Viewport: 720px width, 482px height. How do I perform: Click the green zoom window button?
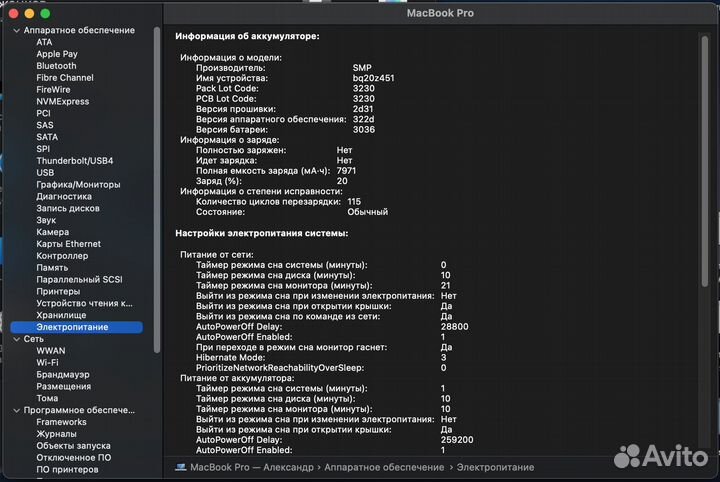[45, 14]
